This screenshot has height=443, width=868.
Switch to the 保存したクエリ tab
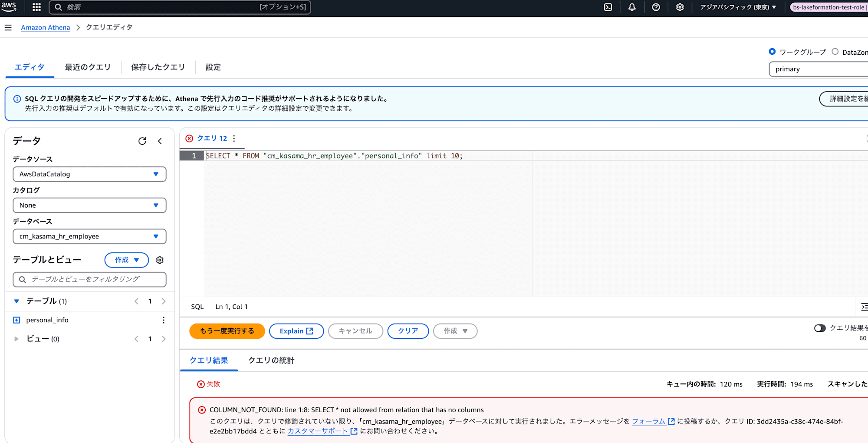pyautogui.click(x=158, y=67)
